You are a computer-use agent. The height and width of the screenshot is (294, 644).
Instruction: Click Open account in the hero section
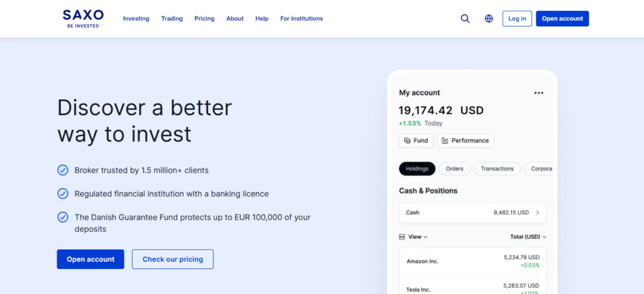point(91,259)
